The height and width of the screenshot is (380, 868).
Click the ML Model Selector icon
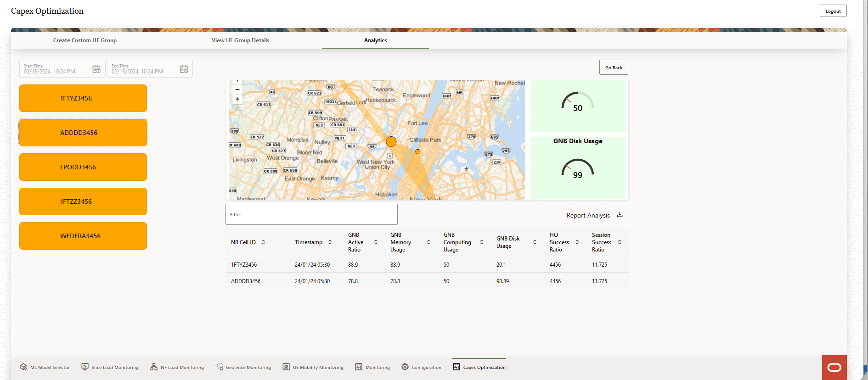pos(23,367)
